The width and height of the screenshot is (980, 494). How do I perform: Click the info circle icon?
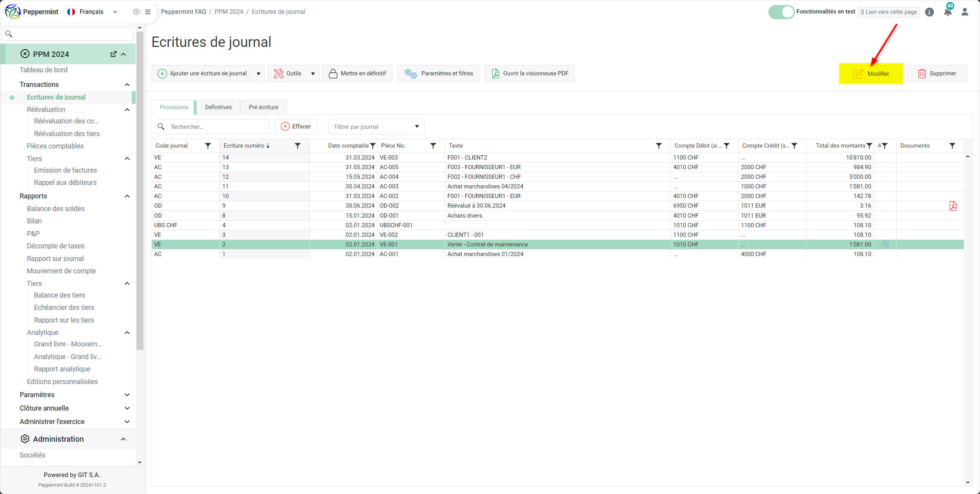[x=929, y=12]
